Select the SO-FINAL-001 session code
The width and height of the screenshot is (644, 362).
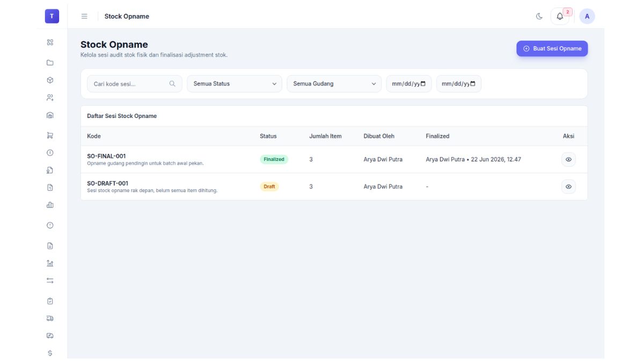click(x=106, y=156)
